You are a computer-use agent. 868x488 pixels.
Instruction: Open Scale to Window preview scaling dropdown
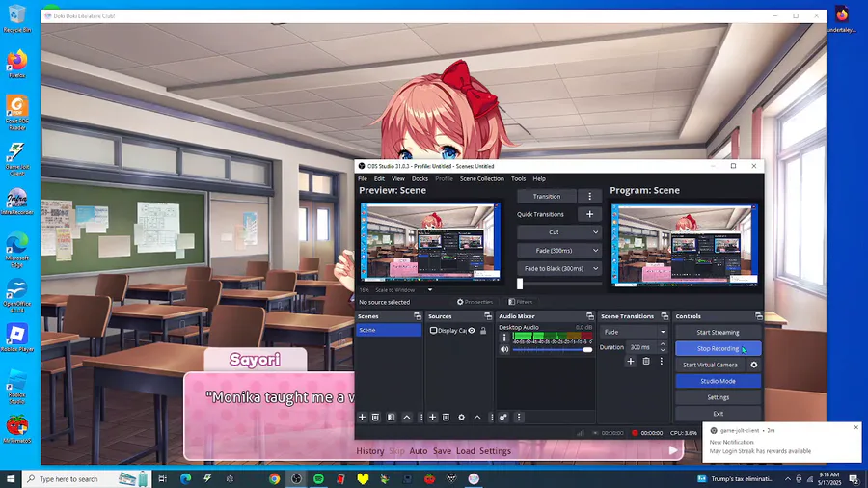tap(402, 290)
